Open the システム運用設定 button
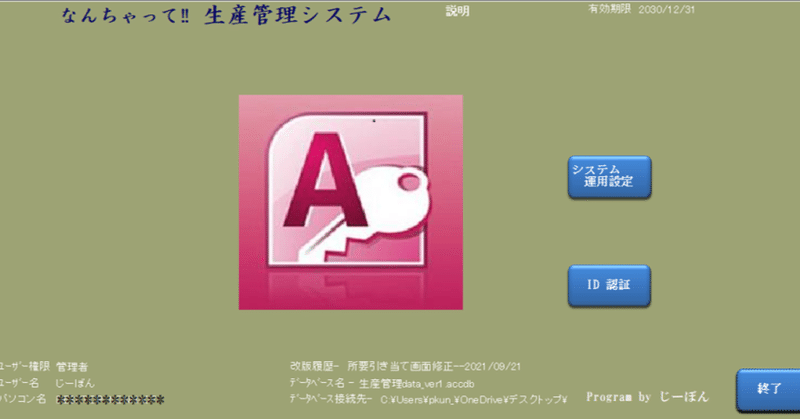The width and height of the screenshot is (800, 419). 609,177
